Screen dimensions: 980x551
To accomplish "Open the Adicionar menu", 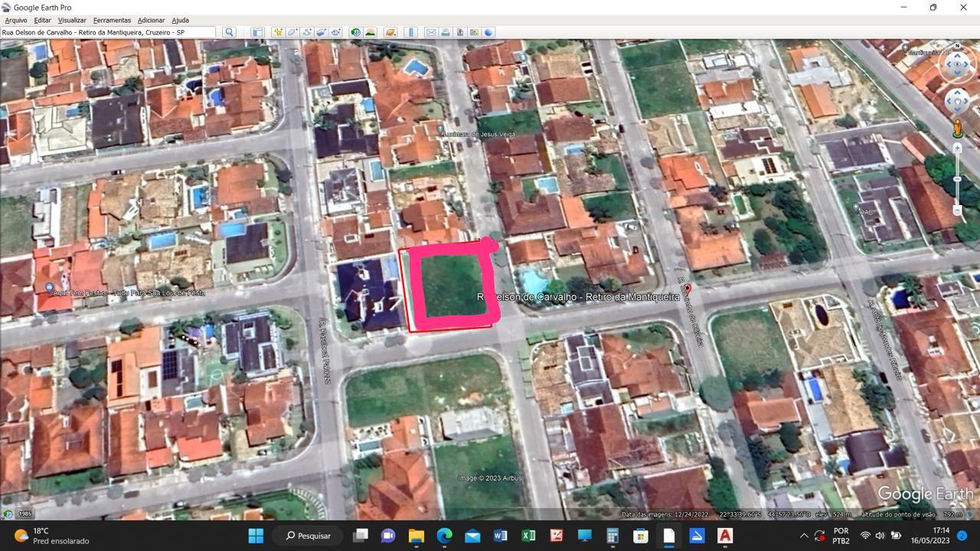I will [x=151, y=20].
